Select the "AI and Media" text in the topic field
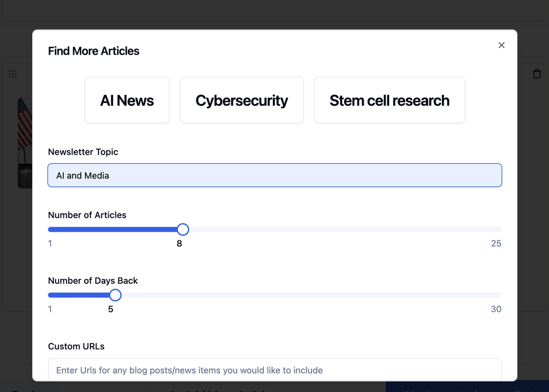Viewport: 549px width, 392px height. tap(82, 175)
